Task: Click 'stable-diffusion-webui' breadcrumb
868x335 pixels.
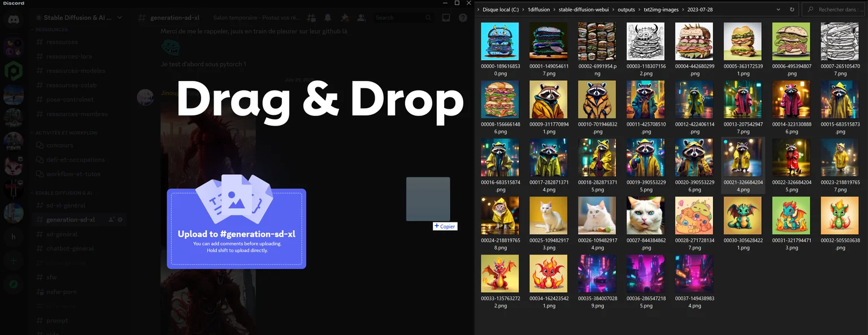Action: coord(585,10)
